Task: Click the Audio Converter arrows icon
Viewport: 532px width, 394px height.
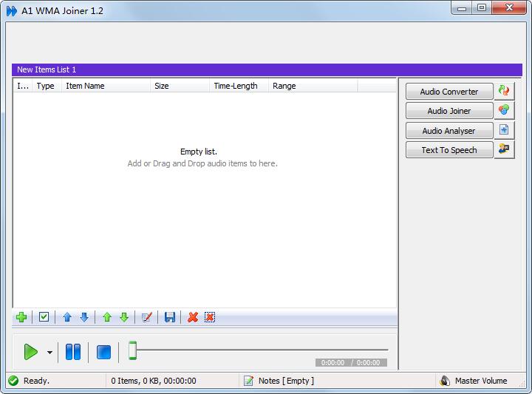Action: [504, 92]
